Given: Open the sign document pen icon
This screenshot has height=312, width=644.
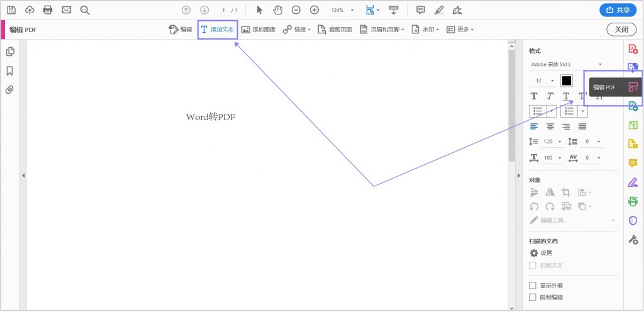Looking at the screenshot, I should tap(457, 10).
